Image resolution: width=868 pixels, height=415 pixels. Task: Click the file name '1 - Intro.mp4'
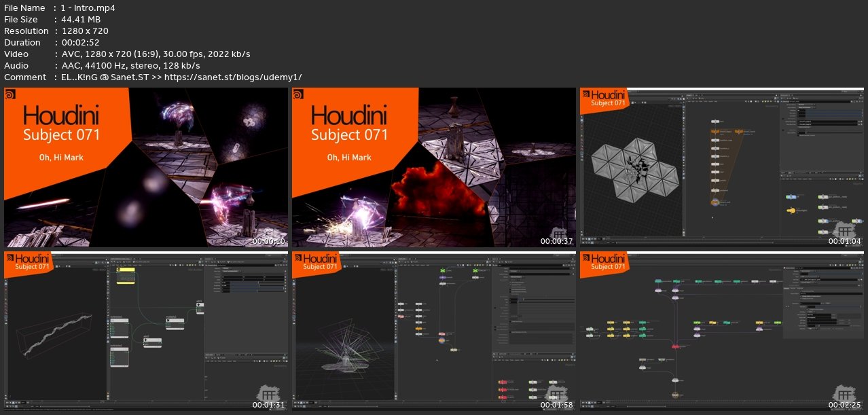87,7
